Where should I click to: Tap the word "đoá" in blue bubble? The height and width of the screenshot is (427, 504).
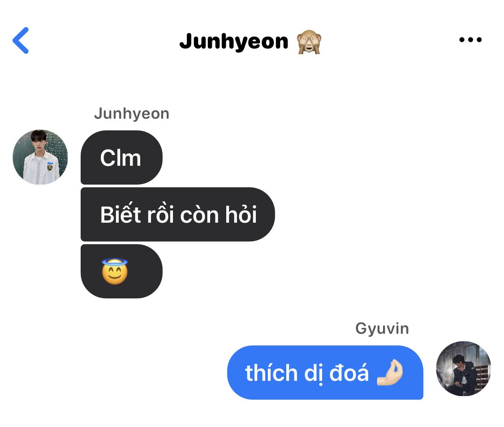point(349,373)
